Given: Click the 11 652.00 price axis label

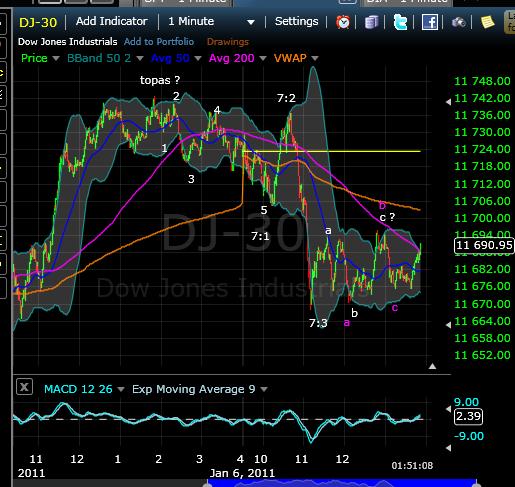Looking at the screenshot, I should click(482, 355).
